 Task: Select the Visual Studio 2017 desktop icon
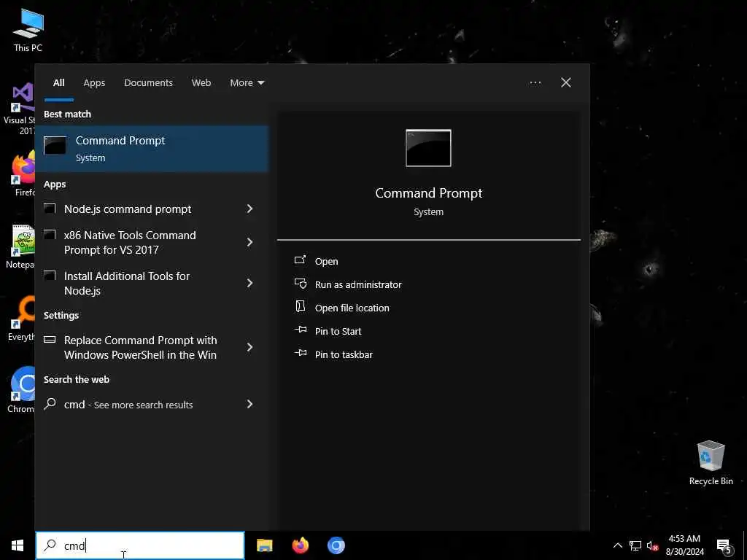pos(20,109)
